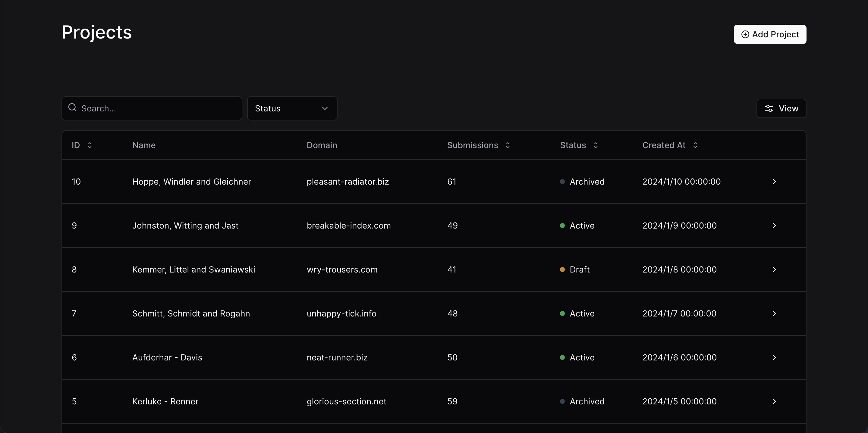Click Archived status of Kerluke - Renner
868x433 pixels.
click(582, 401)
